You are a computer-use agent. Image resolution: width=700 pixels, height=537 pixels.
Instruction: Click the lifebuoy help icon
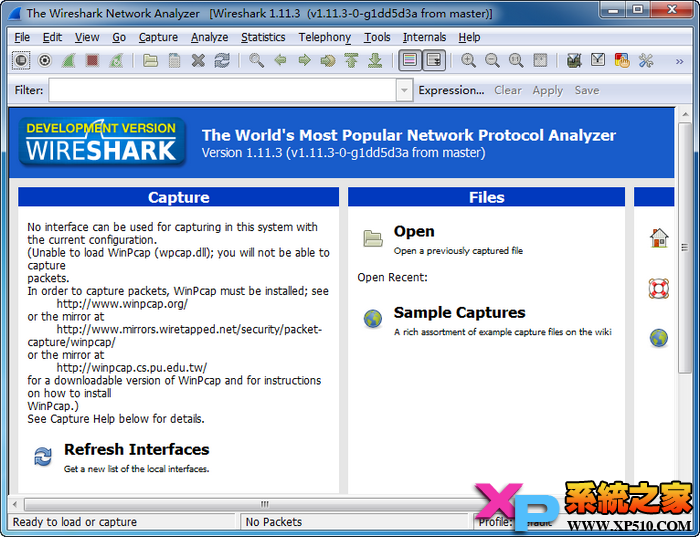pos(658,288)
